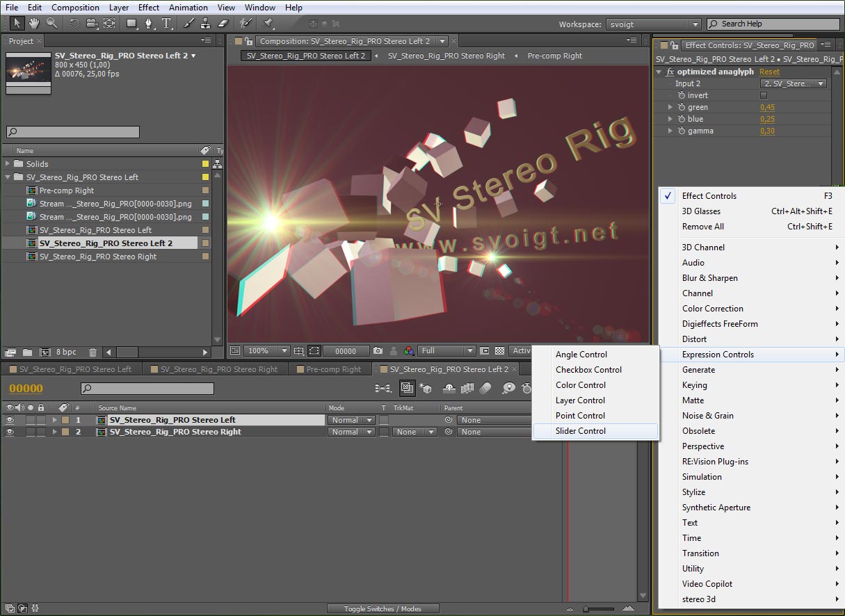
Task: Select the Pan Behind tool
Action: pos(109,23)
